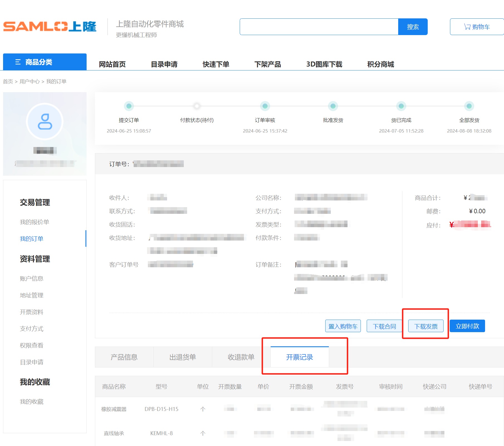Click the 置入购物车 button

(343, 326)
